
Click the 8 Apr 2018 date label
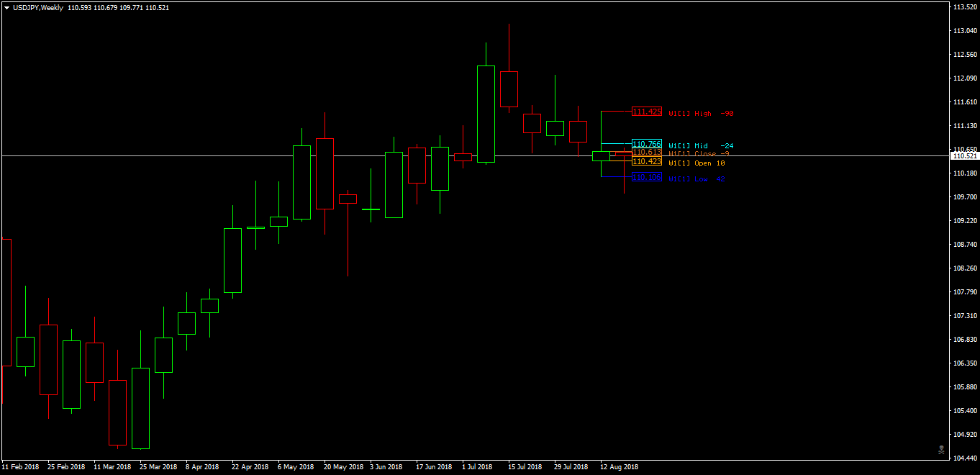[202, 467]
